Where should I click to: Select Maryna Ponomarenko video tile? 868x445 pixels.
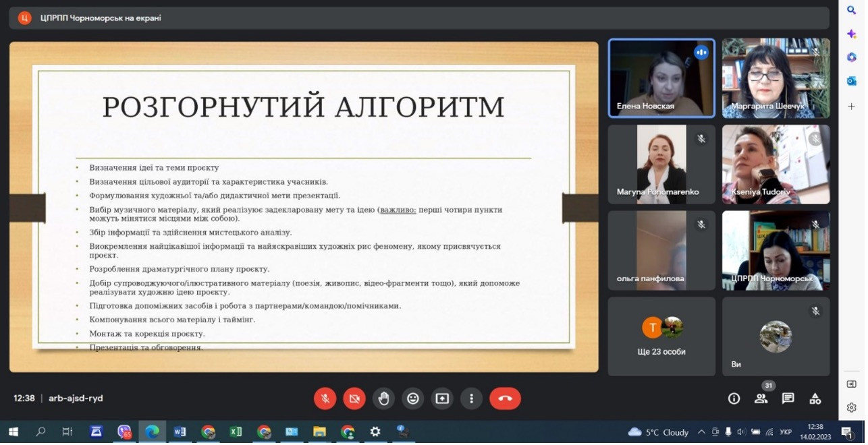(661, 165)
